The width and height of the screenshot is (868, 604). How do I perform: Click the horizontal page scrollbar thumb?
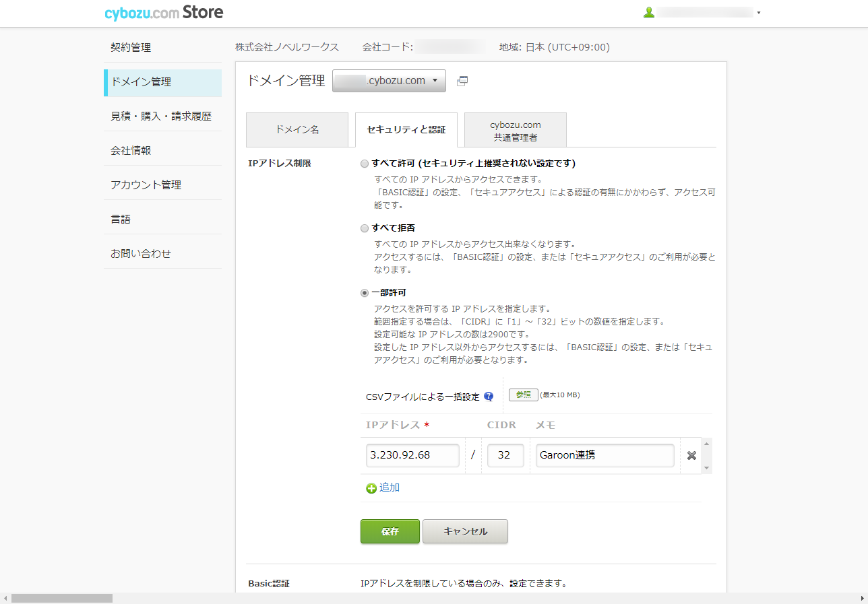tap(62, 598)
